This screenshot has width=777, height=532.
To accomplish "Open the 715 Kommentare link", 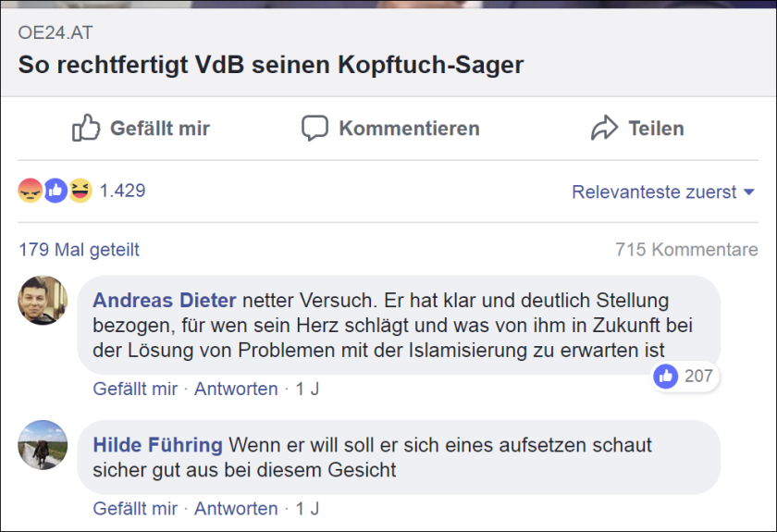I will point(686,250).
